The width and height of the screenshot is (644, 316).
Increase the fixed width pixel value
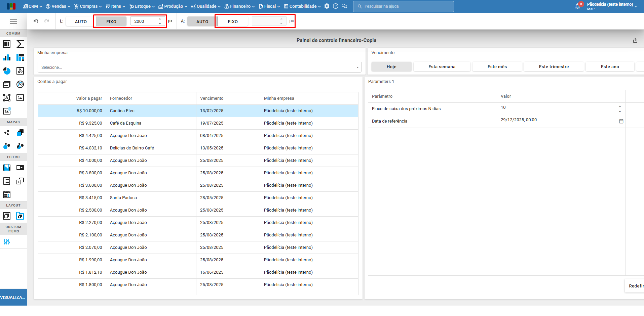pyautogui.click(x=160, y=19)
